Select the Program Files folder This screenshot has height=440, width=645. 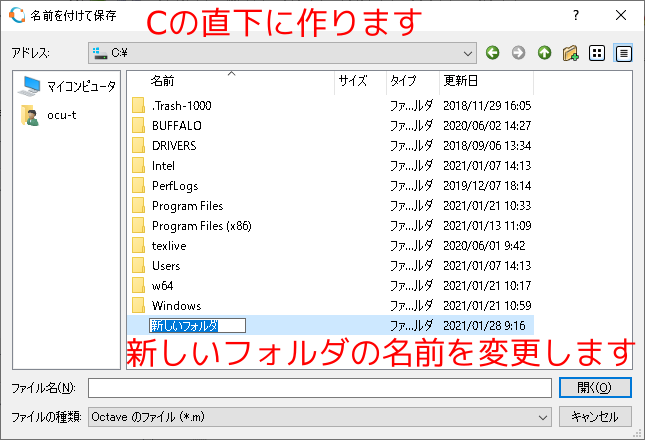pyautogui.click(x=187, y=205)
